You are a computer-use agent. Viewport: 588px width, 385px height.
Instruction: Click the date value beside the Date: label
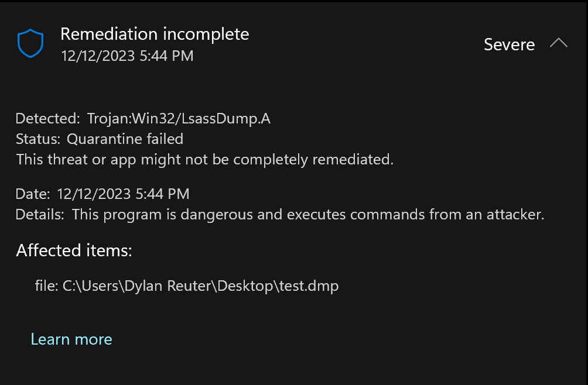click(x=123, y=194)
